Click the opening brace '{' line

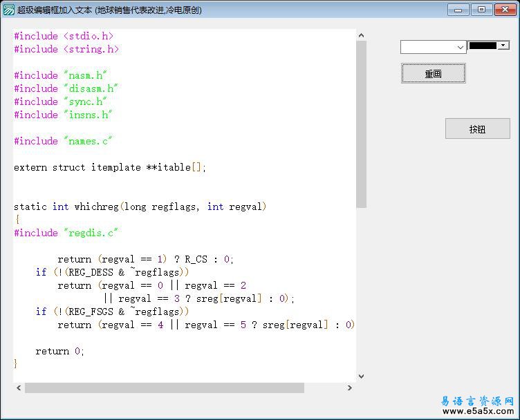[x=17, y=219]
